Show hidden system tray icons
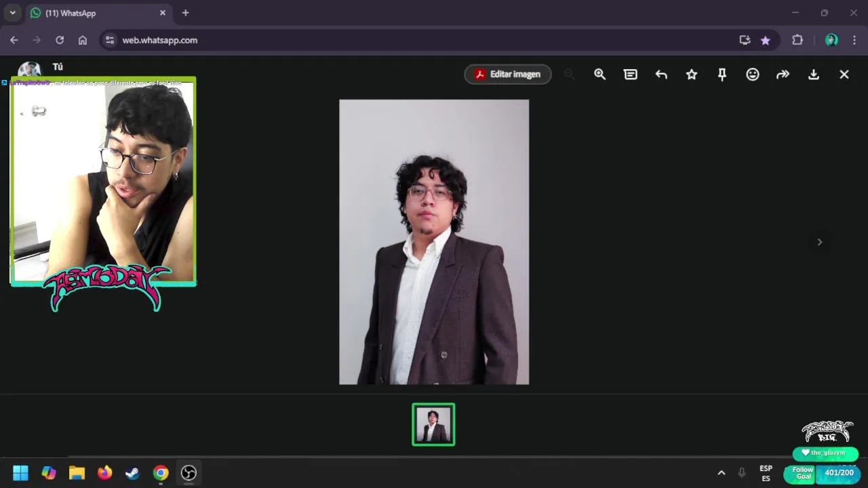The height and width of the screenshot is (488, 868). 722,473
